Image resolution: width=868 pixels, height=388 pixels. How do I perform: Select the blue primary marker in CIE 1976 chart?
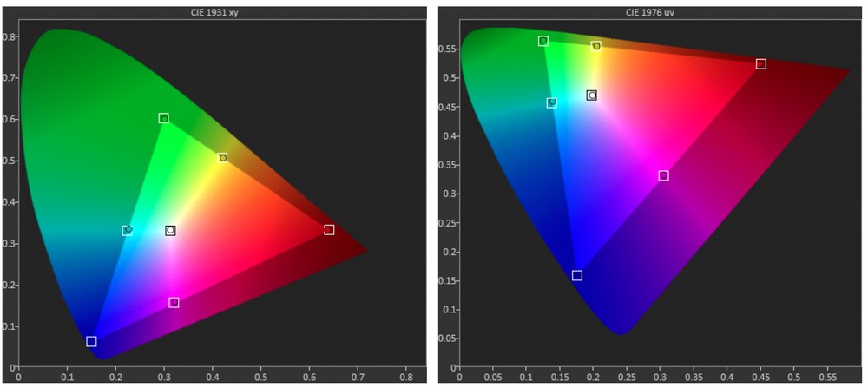577,275
